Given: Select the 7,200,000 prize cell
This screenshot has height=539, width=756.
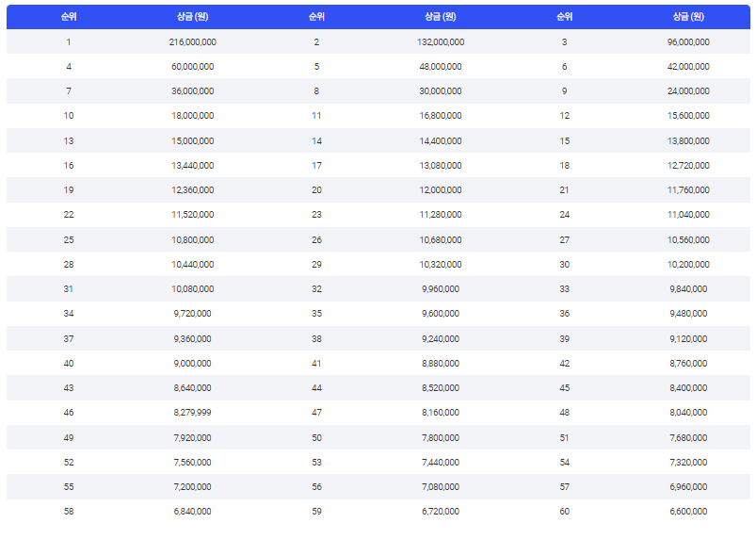Looking at the screenshot, I should [x=192, y=487].
